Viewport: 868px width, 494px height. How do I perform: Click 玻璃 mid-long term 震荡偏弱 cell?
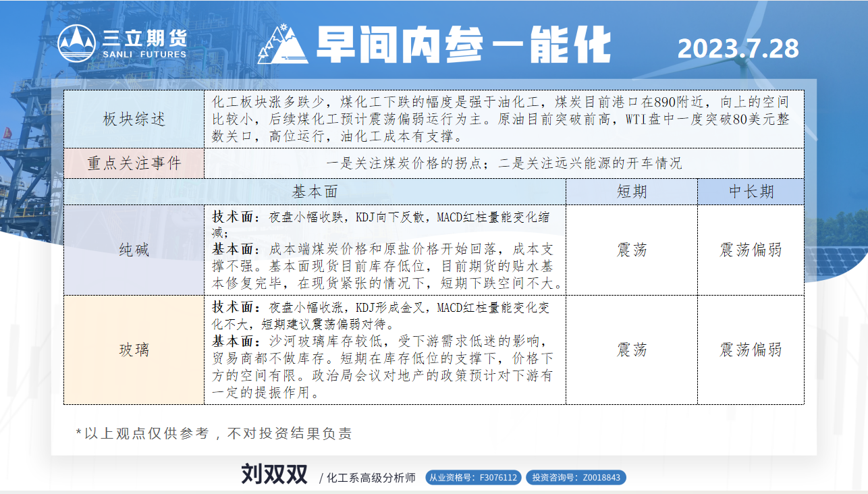751,350
